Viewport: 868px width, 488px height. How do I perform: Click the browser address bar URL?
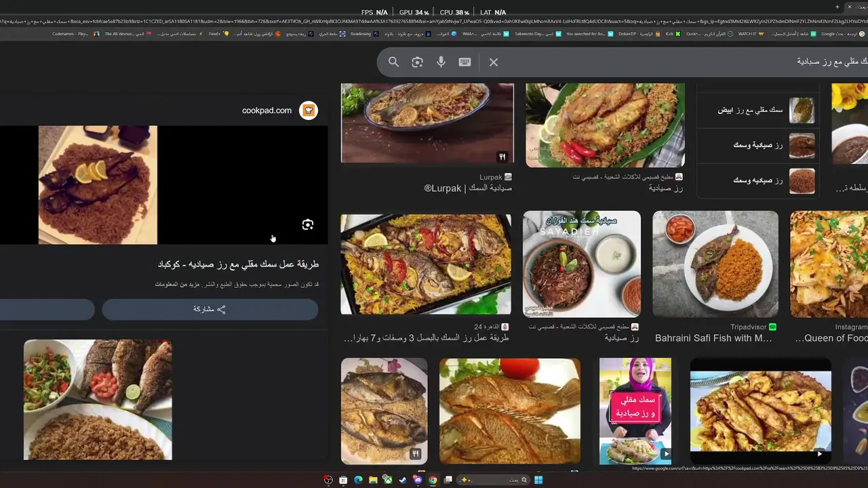pos(434,22)
